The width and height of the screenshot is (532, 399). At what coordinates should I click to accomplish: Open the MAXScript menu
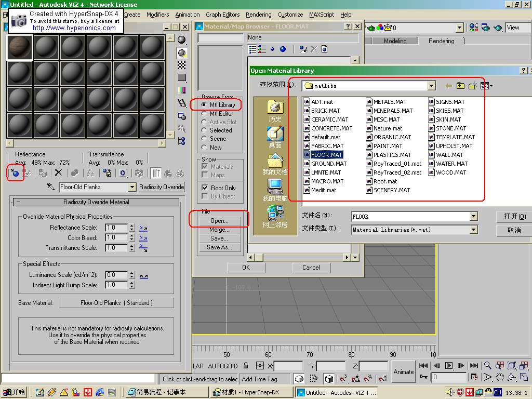click(x=322, y=15)
